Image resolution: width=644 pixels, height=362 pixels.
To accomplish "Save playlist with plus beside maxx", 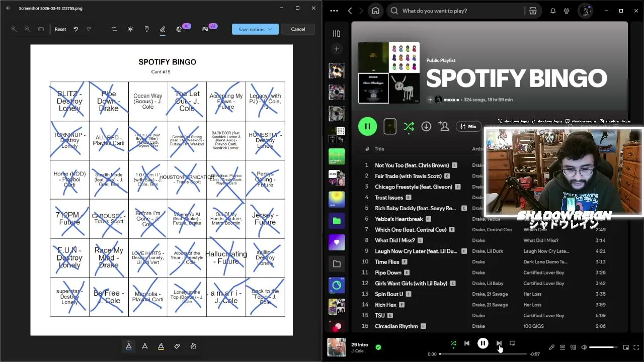I will [x=430, y=100].
